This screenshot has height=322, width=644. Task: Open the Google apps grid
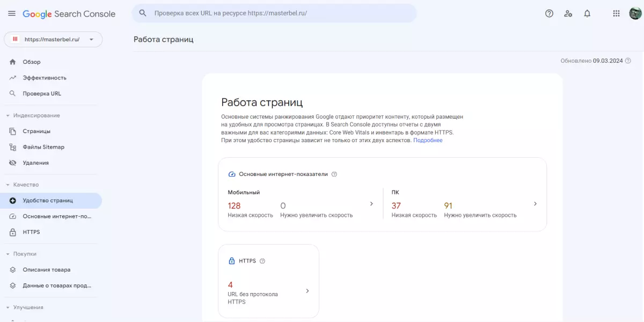[x=616, y=13]
